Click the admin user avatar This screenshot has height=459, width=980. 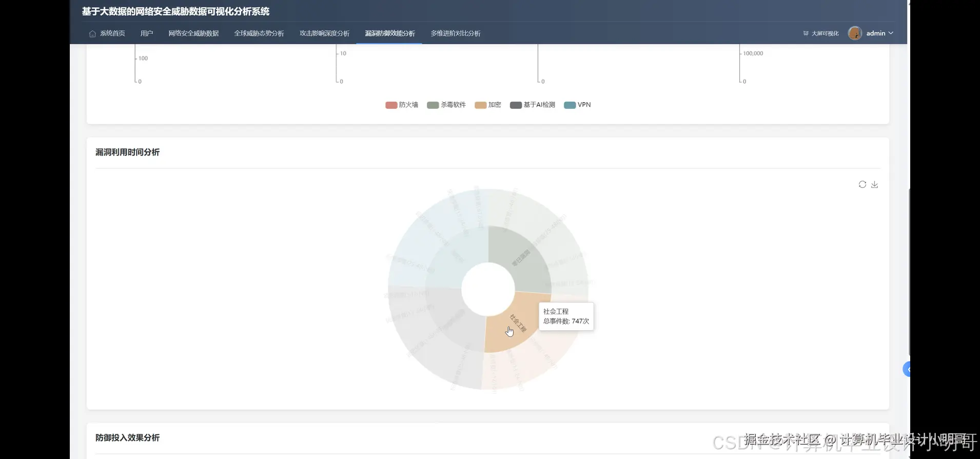(x=855, y=33)
